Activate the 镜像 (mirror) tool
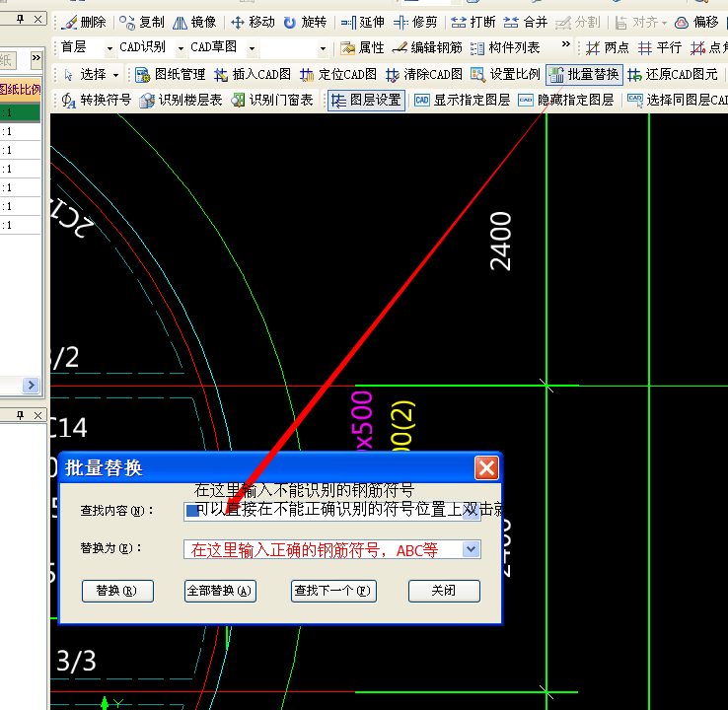Screen dimensions: 728x710 (194, 22)
